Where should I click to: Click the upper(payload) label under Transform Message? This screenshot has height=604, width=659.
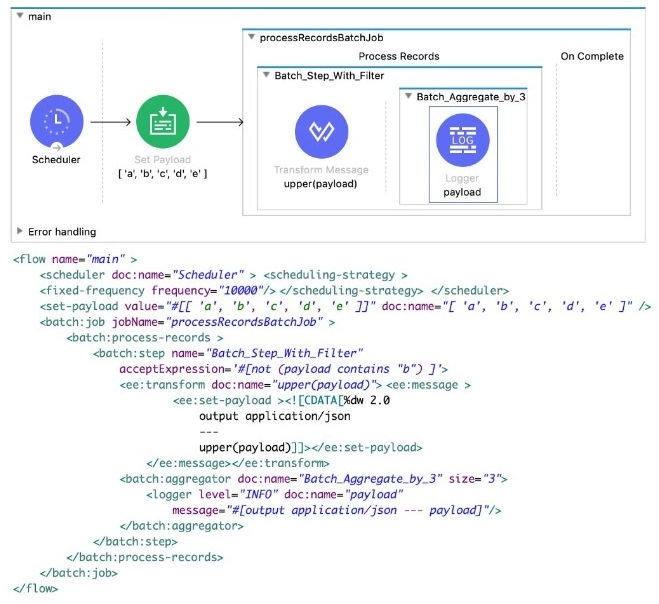321,184
